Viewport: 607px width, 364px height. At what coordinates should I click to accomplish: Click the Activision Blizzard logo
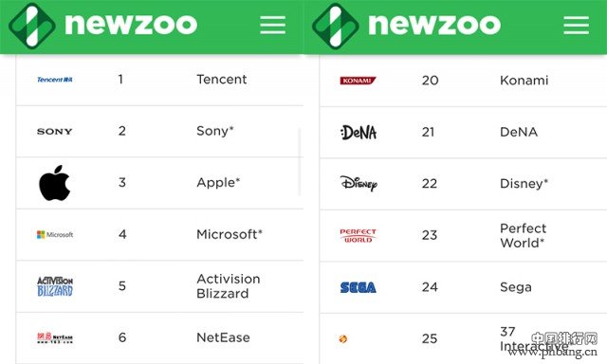point(55,286)
